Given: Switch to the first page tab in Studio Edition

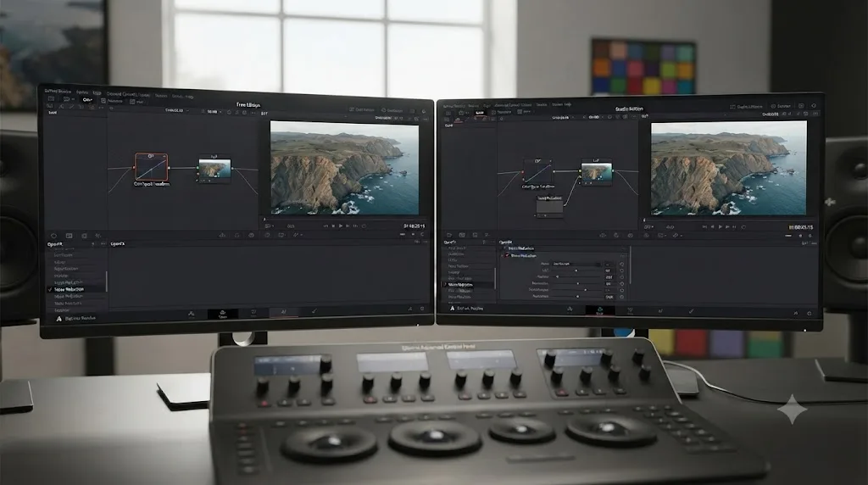Looking at the screenshot, I should [570, 310].
